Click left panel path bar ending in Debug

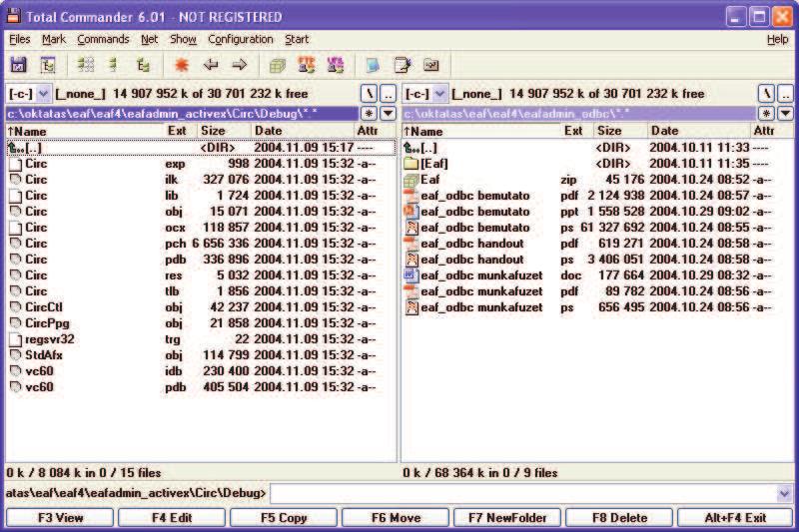tap(182, 113)
